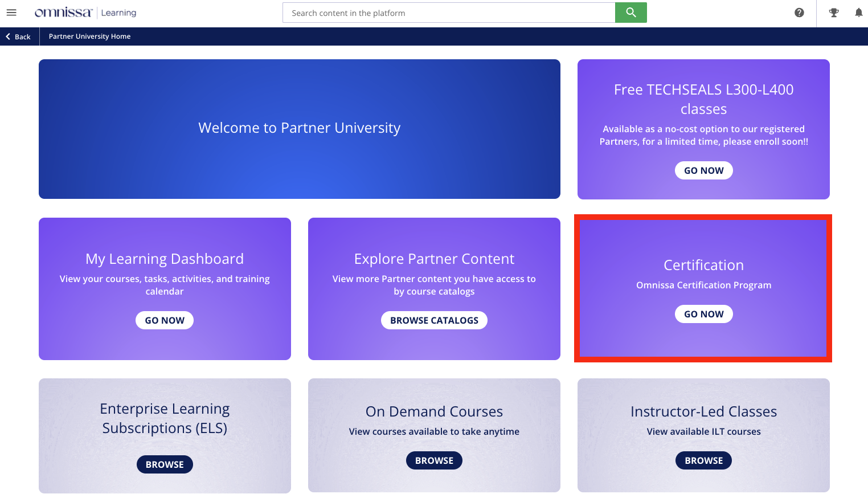Click the On Demand Courses title
Screen dimensions: 868x502
click(x=434, y=411)
